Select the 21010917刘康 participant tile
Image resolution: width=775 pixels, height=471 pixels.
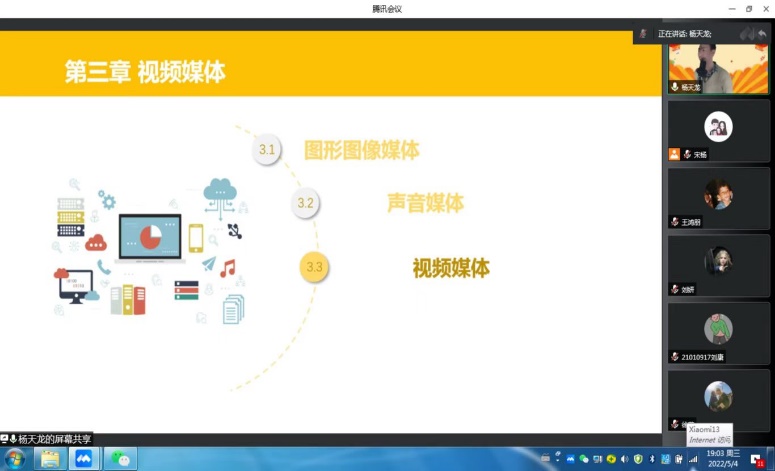click(x=718, y=333)
